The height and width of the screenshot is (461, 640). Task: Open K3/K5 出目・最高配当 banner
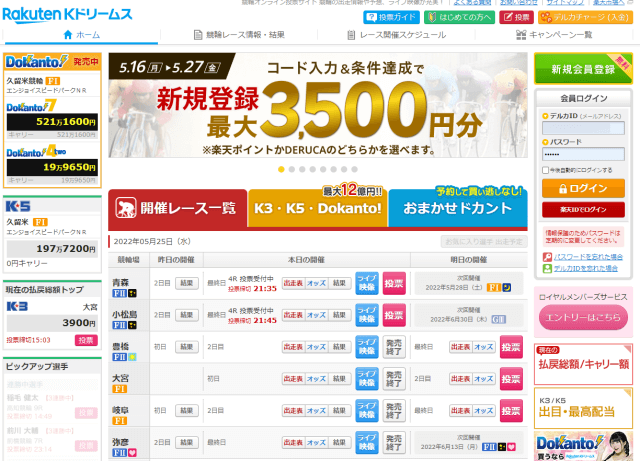(x=583, y=408)
